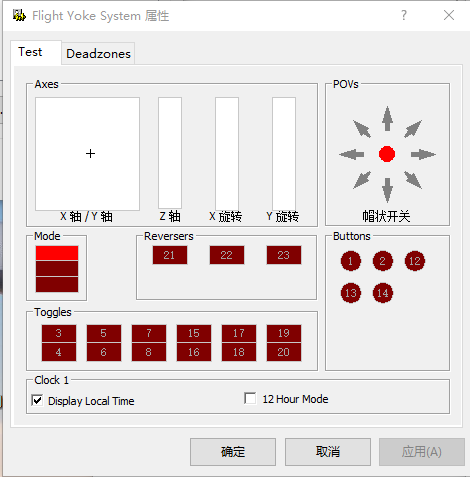The image size is (470, 477).
Task: Click the bottom dark red Mode indicator
Action: pyautogui.click(x=57, y=284)
